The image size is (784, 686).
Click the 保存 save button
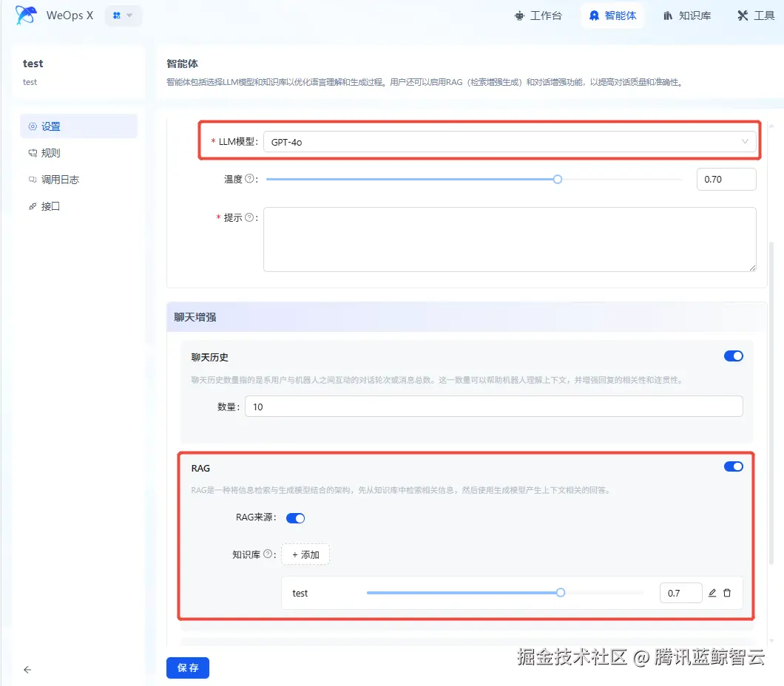[187, 667]
